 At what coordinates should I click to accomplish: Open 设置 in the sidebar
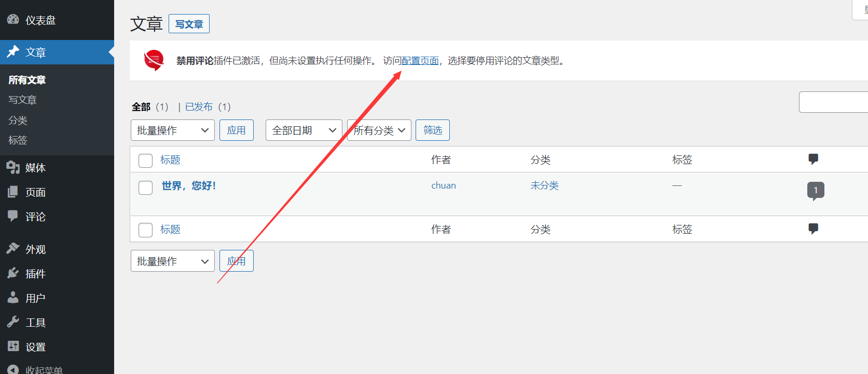tap(36, 347)
